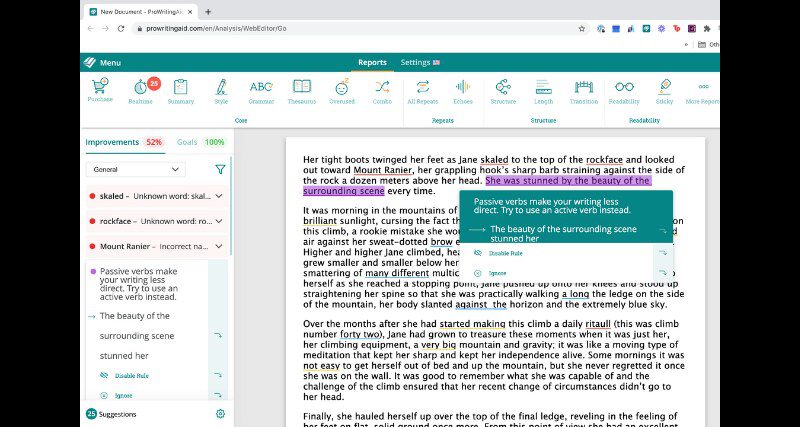This screenshot has width=800, height=427.
Task: Apply popup suggestion 'The beauty of the surrounding scene stunned her'
Action: tap(563, 234)
